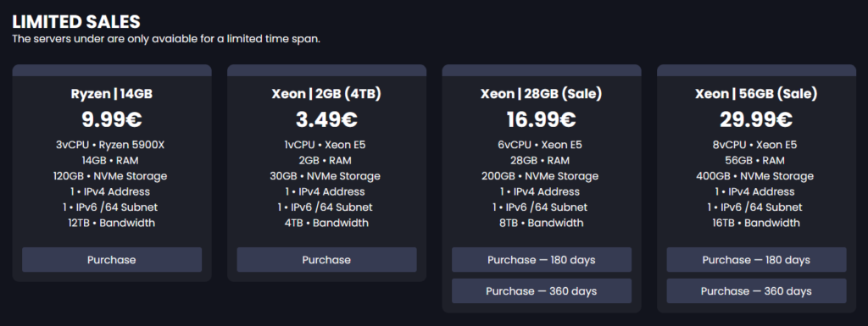Screen dimensions: 868x326
Task: Choose the 180 days purchase for Xeon 56GB
Action: tap(756, 260)
